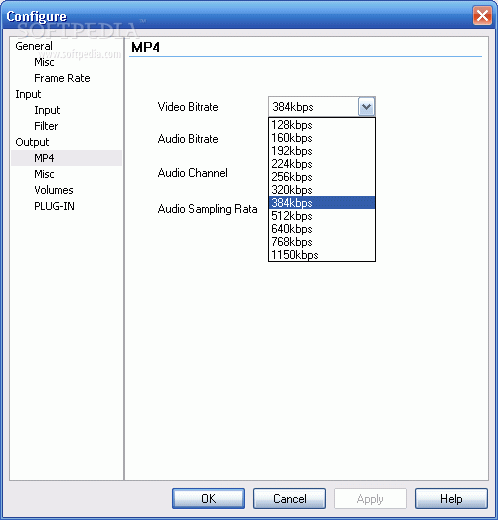Image resolution: width=498 pixels, height=520 pixels.
Task: Choose 224kbps video bitrate
Action: click(322, 164)
